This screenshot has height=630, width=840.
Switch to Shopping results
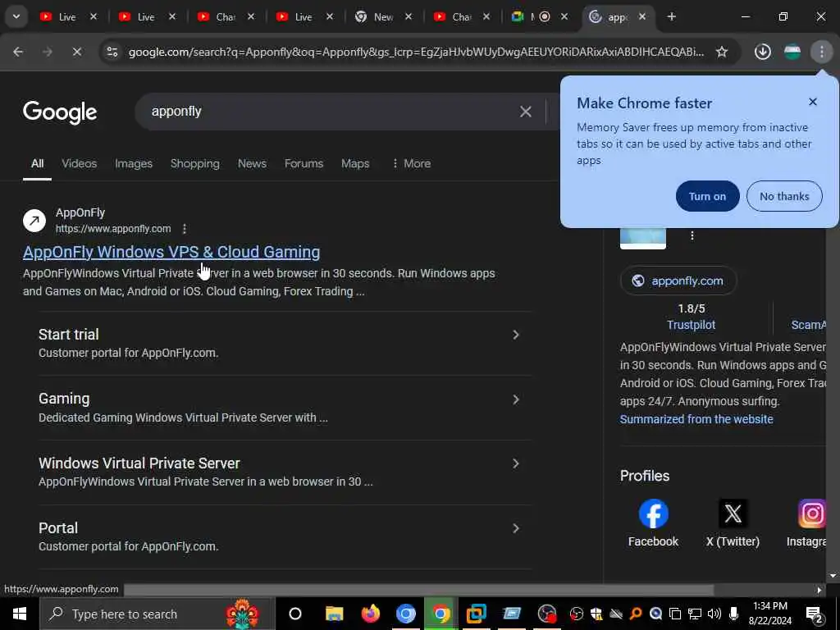click(195, 163)
